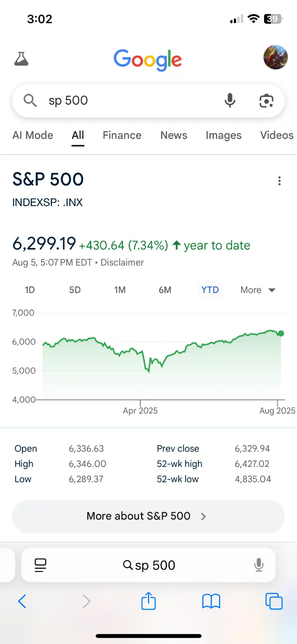Tap the green end point on chart
Screen dimensions: 297x644
click(281, 333)
